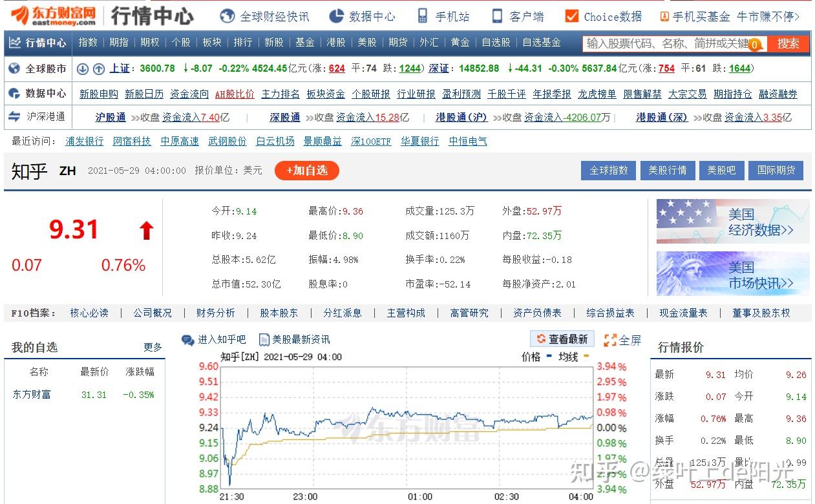
Task: Click the 全球指数 button
Action: click(x=609, y=170)
